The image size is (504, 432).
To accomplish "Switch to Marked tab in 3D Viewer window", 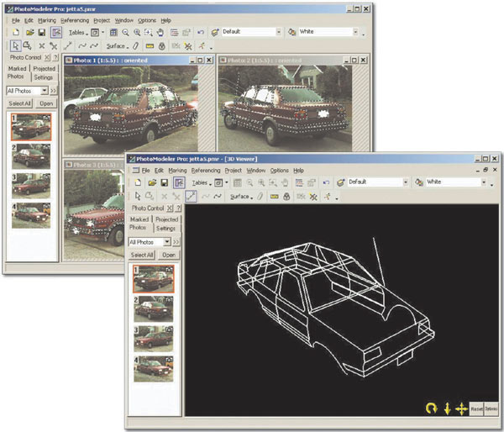I will pos(139,219).
